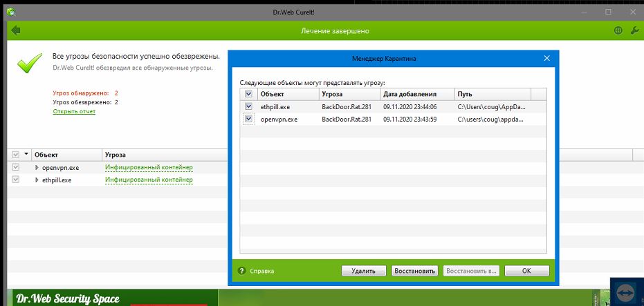Click BackDoor.Rat.281 threat for openvpn.exe

347,119
